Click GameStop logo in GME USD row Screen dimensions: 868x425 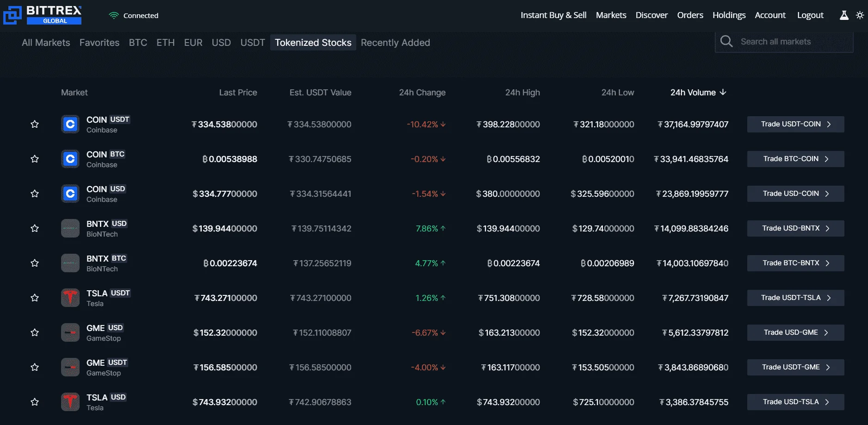point(70,332)
